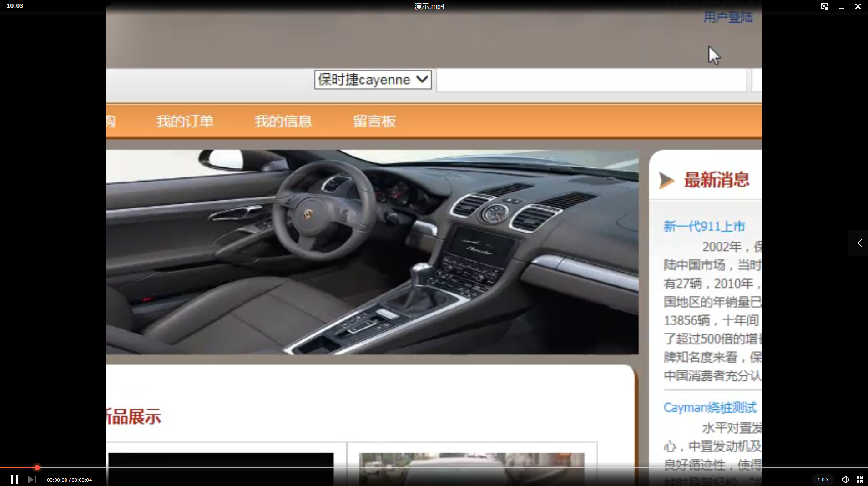Open the 用户登陆 link
The image size is (868, 486).
click(728, 17)
